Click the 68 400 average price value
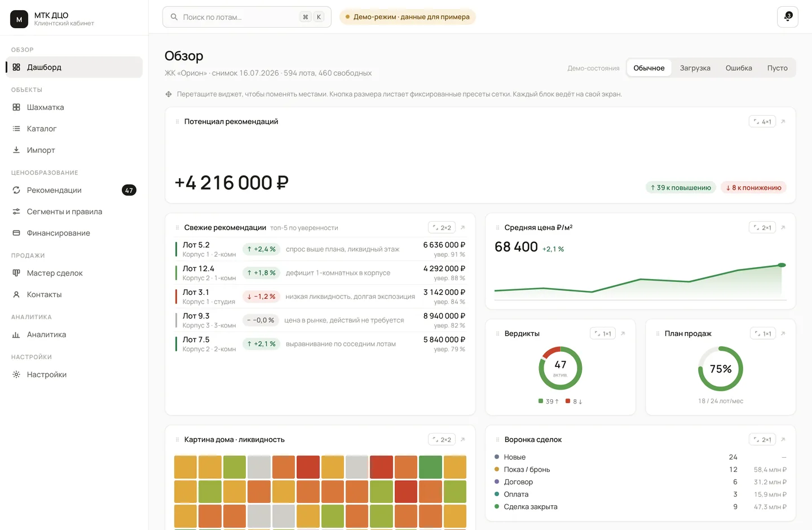 [x=516, y=247]
